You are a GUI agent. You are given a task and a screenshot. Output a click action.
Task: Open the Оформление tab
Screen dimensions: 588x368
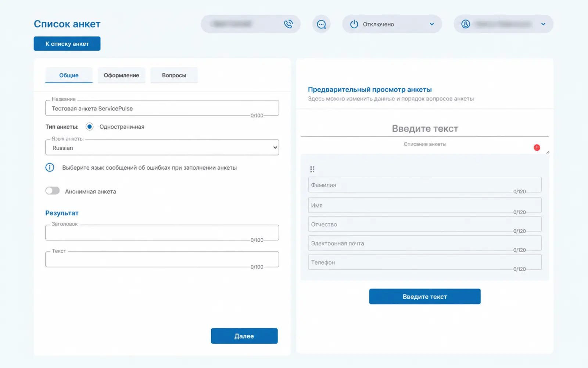(121, 75)
